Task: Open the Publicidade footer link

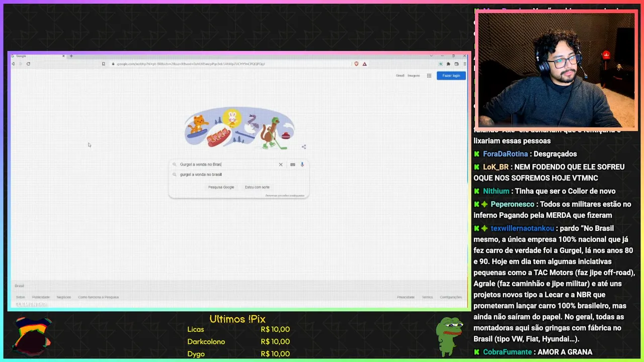Action: [x=41, y=297]
